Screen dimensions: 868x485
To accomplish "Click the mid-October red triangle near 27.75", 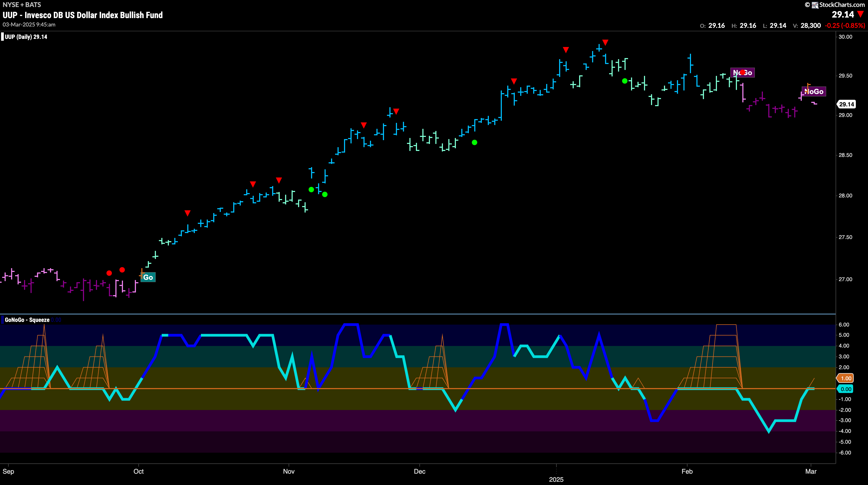I will 188,213.
